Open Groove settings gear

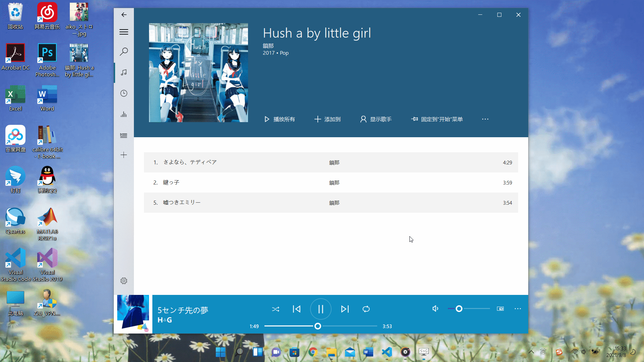(x=124, y=281)
